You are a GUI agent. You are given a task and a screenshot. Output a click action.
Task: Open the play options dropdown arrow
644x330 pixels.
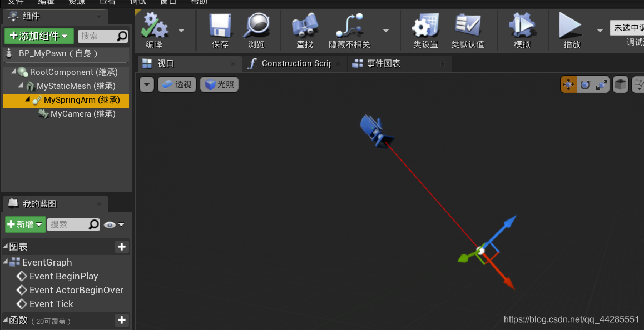point(600,31)
